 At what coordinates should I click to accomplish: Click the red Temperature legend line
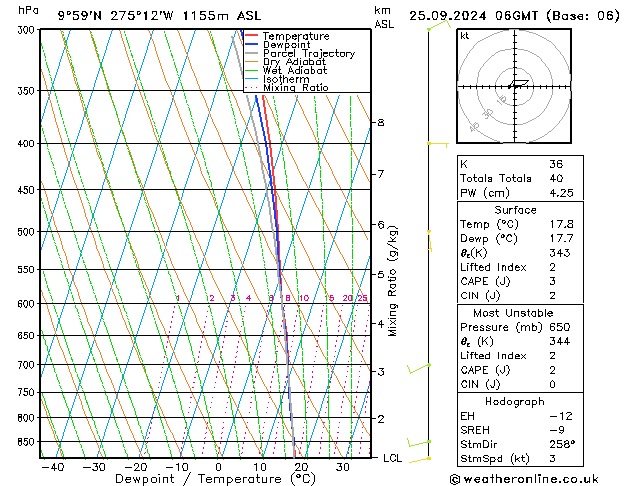coord(250,36)
